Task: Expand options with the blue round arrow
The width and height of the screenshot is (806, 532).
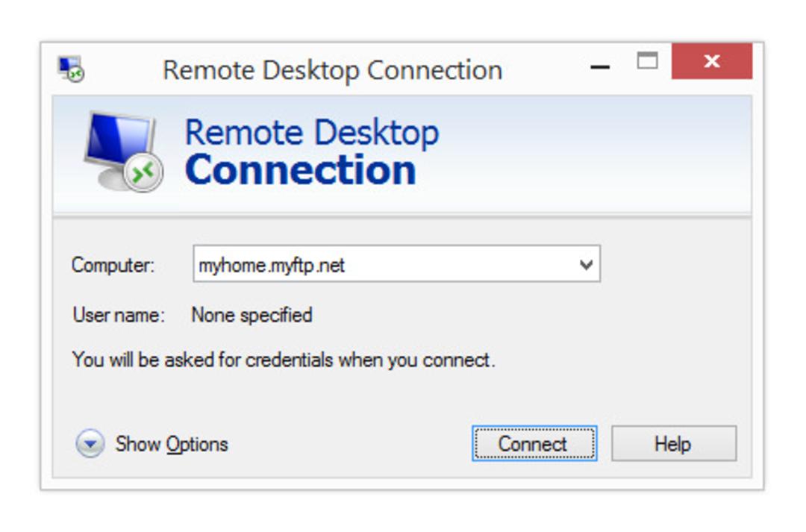Action: click(90, 443)
